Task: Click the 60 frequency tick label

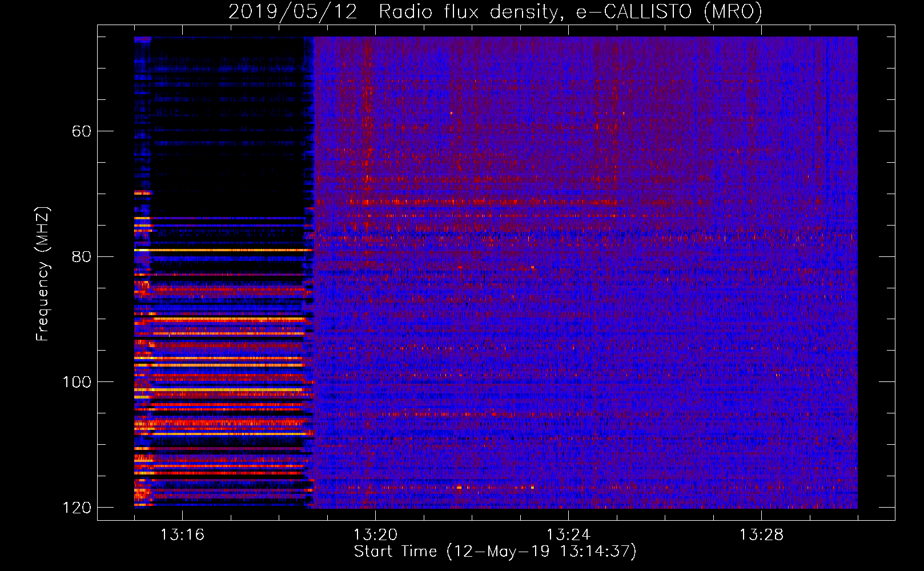Action: click(81, 131)
